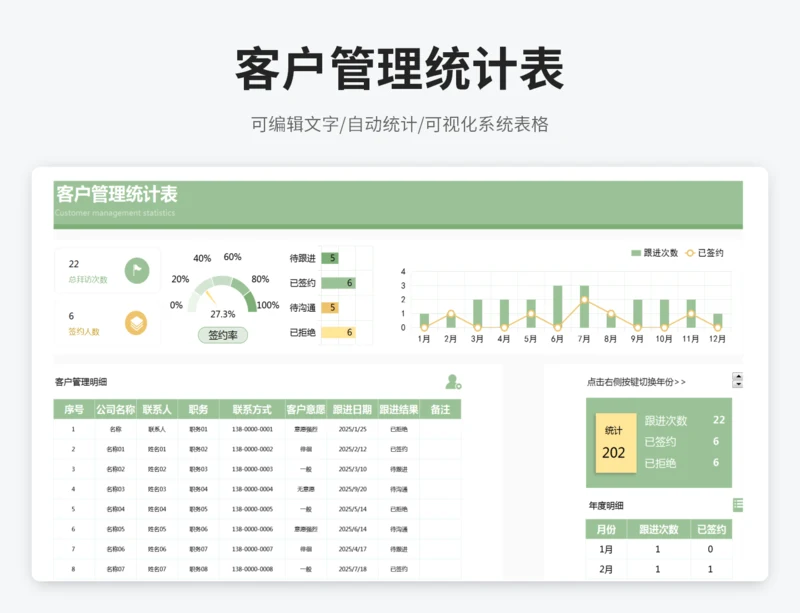This screenshot has height=613, width=800.
Task: Click the yellow layers icon beside 签约人数
Action: click(x=136, y=323)
